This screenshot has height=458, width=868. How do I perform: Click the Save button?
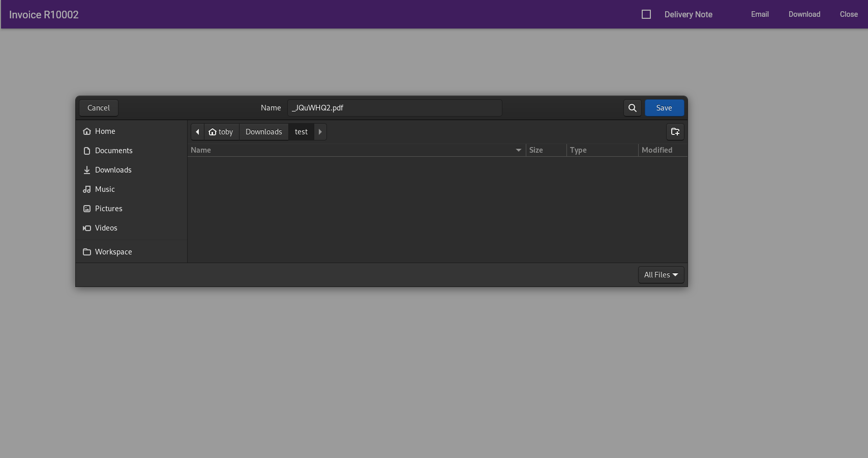coord(664,108)
